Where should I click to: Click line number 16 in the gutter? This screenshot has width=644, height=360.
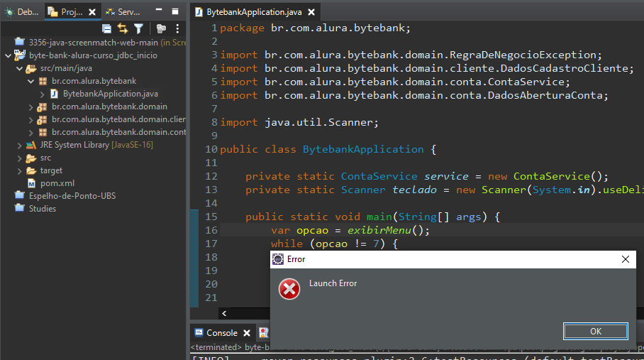pyautogui.click(x=211, y=230)
